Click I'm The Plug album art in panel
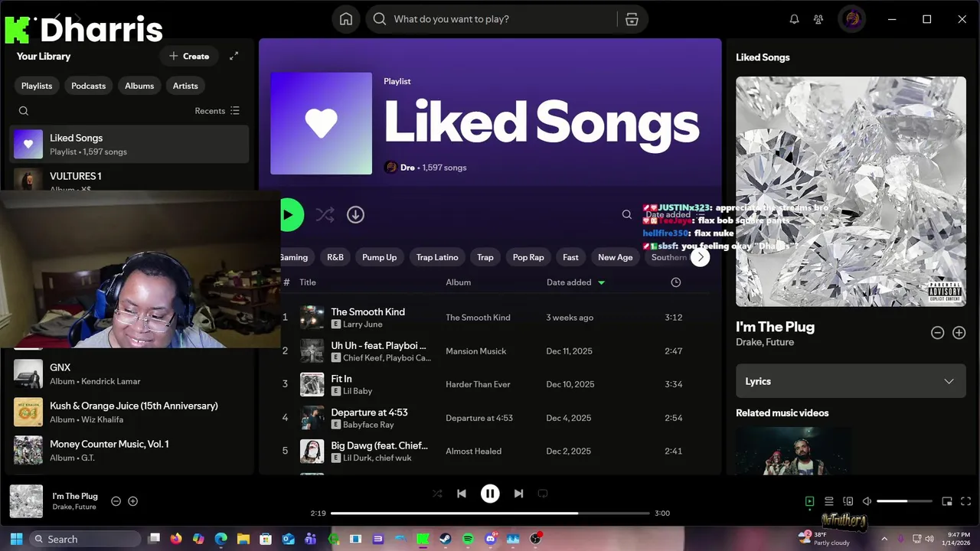The height and width of the screenshot is (551, 980). pyautogui.click(x=851, y=191)
